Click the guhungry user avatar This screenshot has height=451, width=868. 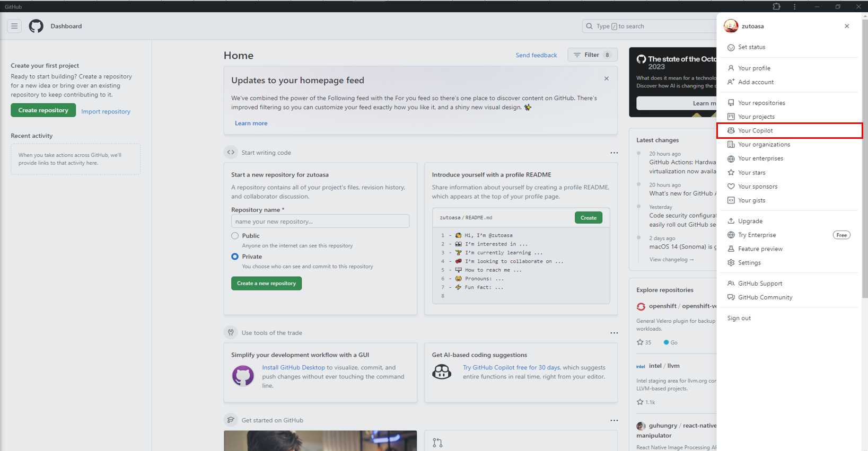point(641,426)
